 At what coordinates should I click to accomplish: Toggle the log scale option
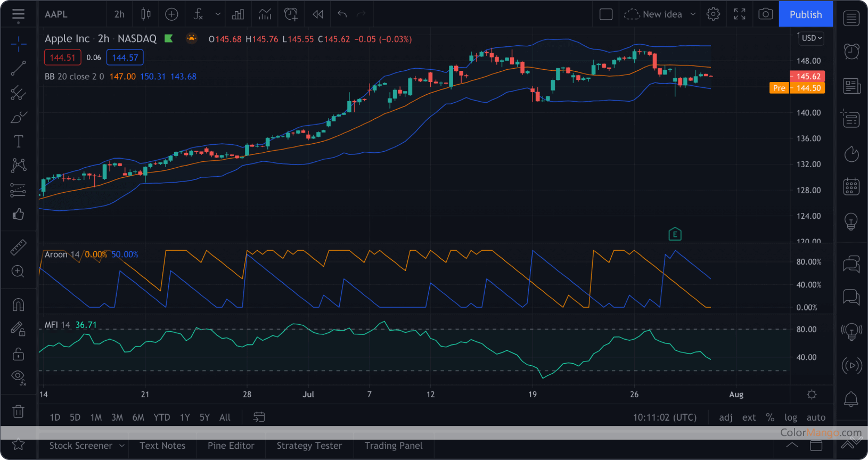click(x=790, y=417)
